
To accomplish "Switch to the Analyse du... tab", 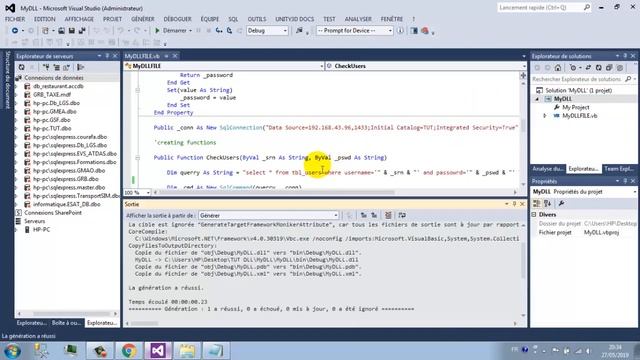I will pyautogui.click(x=548, y=169).
